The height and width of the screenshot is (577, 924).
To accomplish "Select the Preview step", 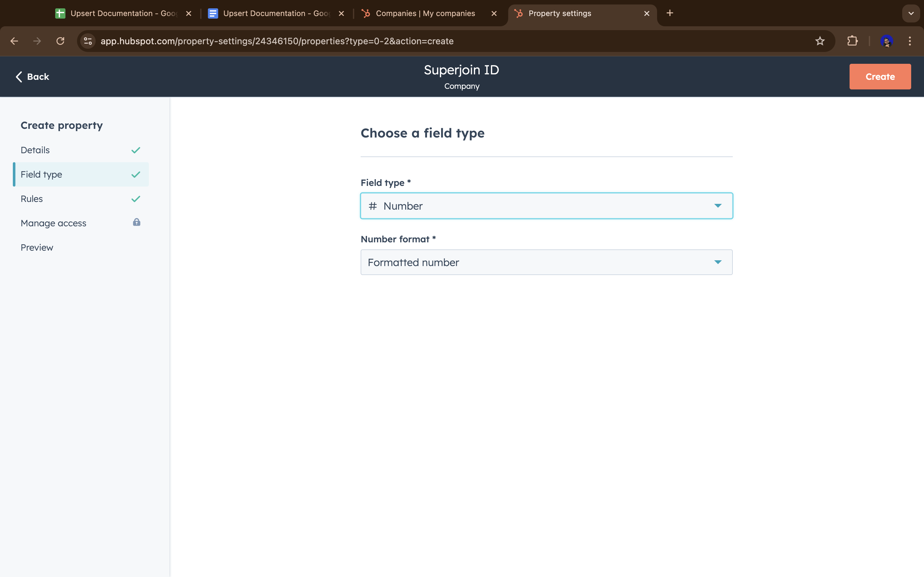I will (x=37, y=248).
